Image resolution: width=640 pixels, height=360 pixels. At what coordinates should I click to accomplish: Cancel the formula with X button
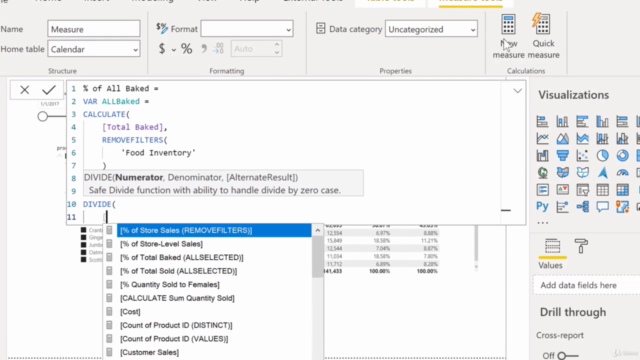pos(24,90)
